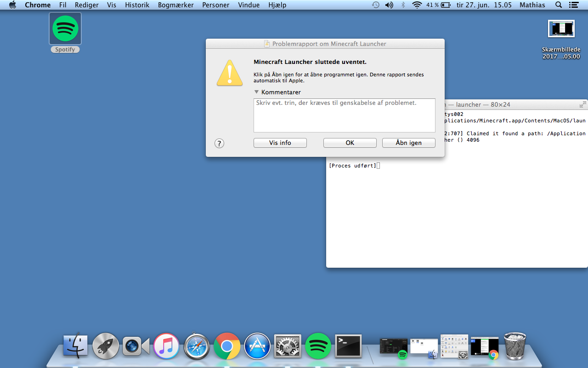Click the 'Claimed it found a path' terminal line
The height and width of the screenshot is (368, 588).
point(515,133)
